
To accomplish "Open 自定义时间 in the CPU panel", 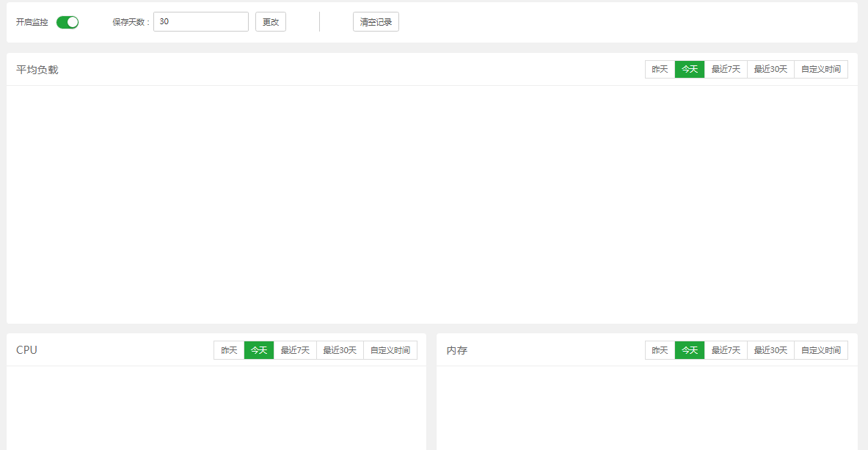I will (x=390, y=350).
